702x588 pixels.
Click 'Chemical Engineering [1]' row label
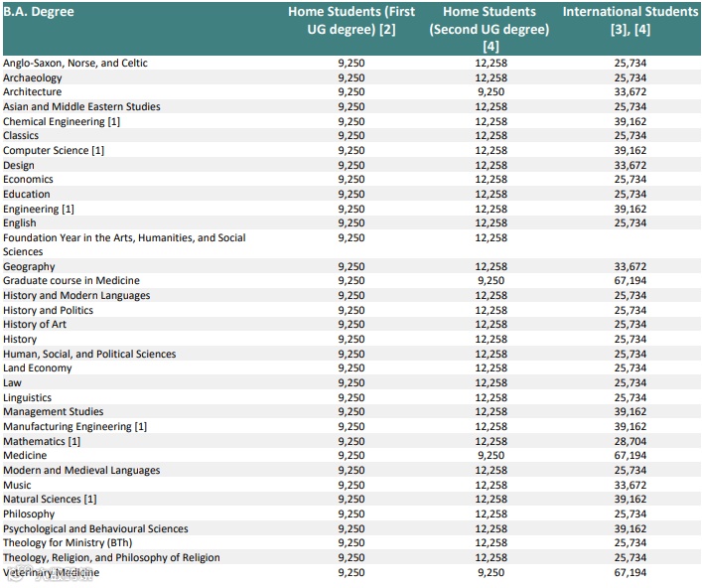62,121
